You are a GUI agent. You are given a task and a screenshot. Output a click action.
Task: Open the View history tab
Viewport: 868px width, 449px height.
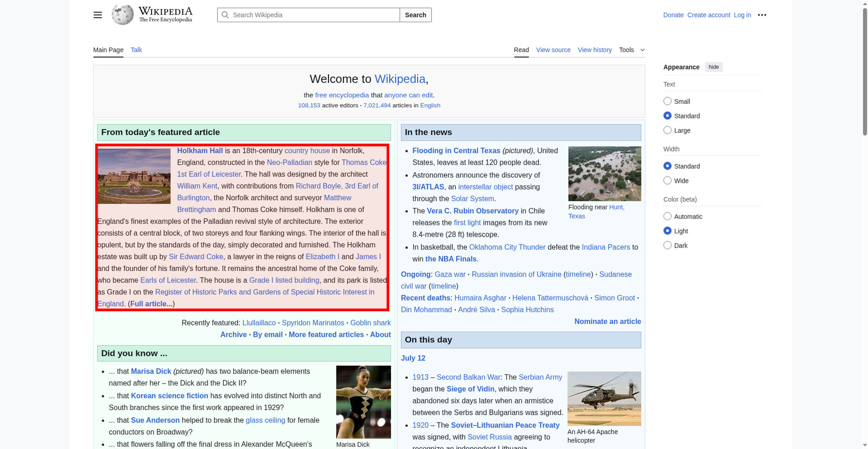click(595, 50)
